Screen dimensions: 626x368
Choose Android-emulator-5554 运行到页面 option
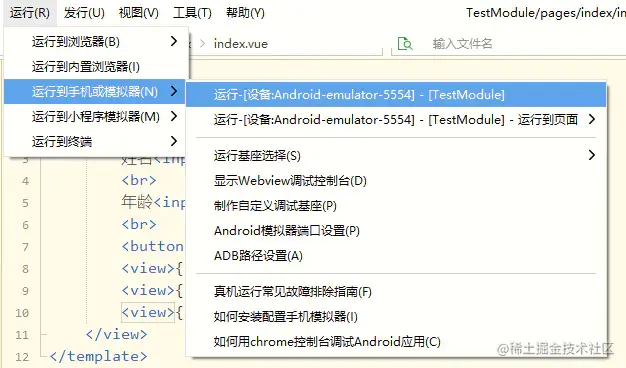[396, 119]
